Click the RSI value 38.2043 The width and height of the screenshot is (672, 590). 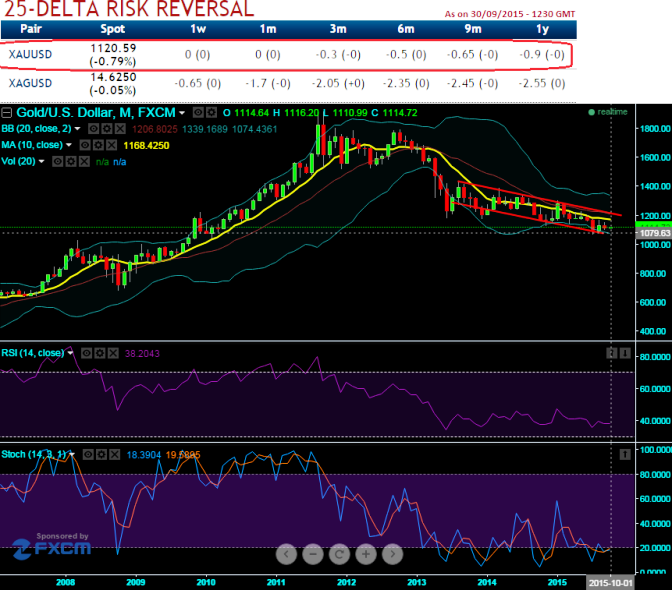tap(142, 353)
